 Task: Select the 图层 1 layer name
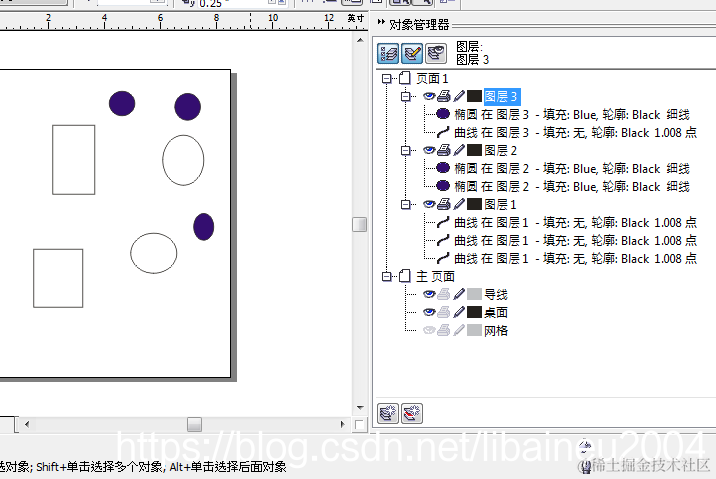point(500,204)
